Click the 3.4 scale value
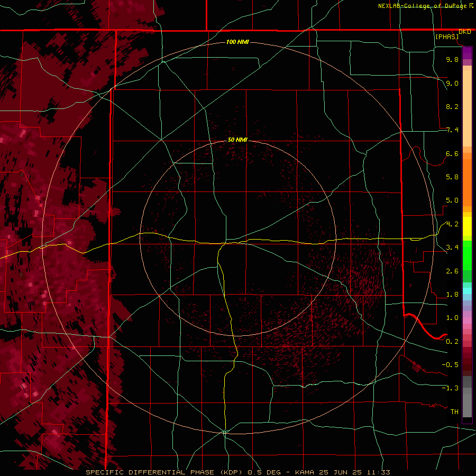This screenshot has width=476, height=476. 452,248
